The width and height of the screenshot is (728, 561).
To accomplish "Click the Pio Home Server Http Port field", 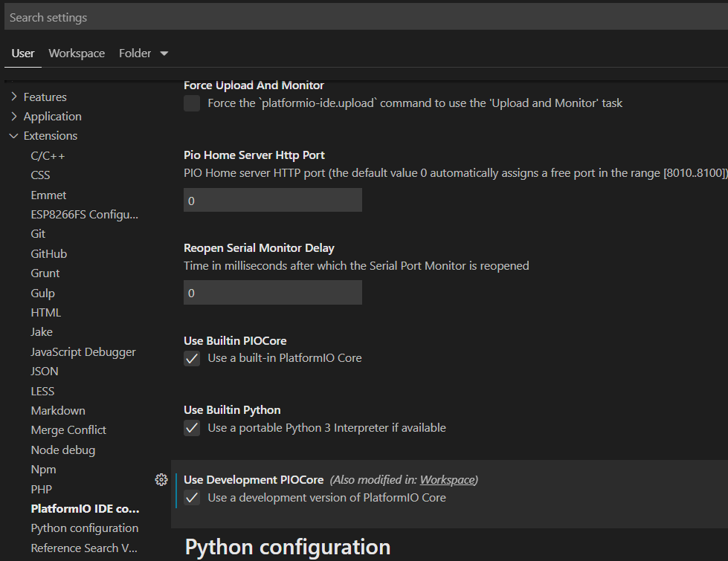I will pos(272,201).
